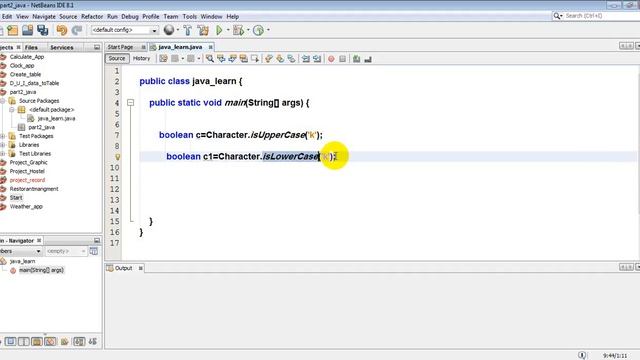Click the Uncomment icon in editor toolbar

(x=368, y=59)
